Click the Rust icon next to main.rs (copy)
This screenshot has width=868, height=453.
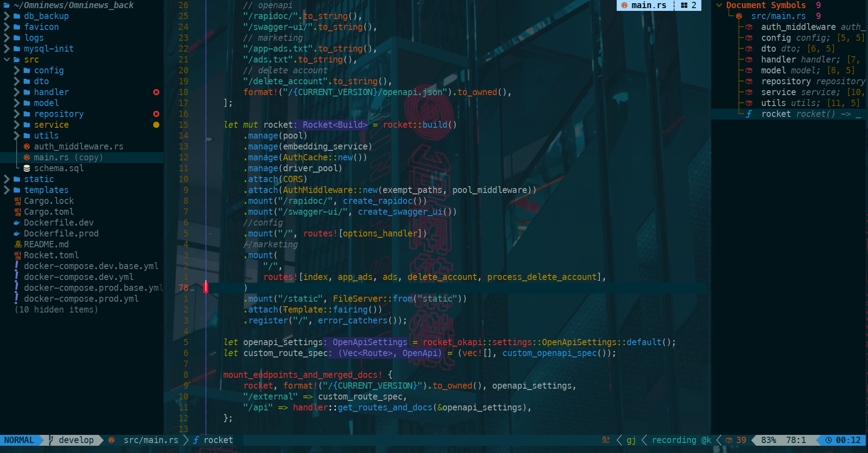pyautogui.click(x=27, y=158)
